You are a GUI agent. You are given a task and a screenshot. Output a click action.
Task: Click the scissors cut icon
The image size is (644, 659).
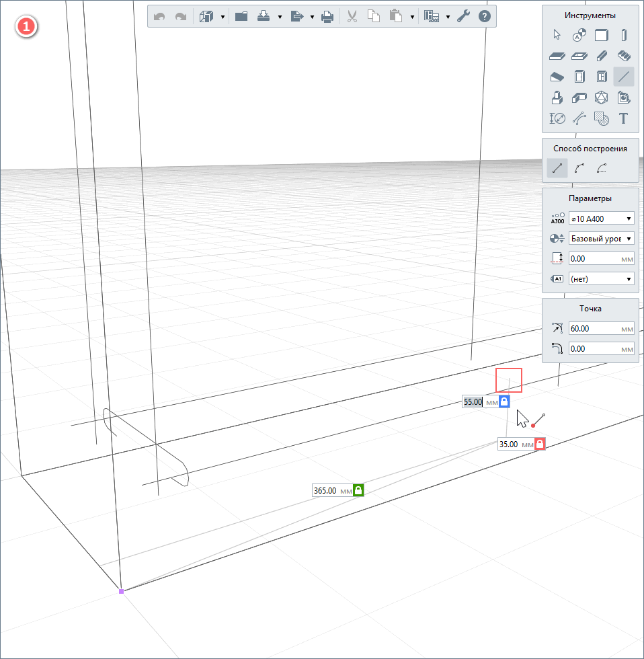pos(352,16)
